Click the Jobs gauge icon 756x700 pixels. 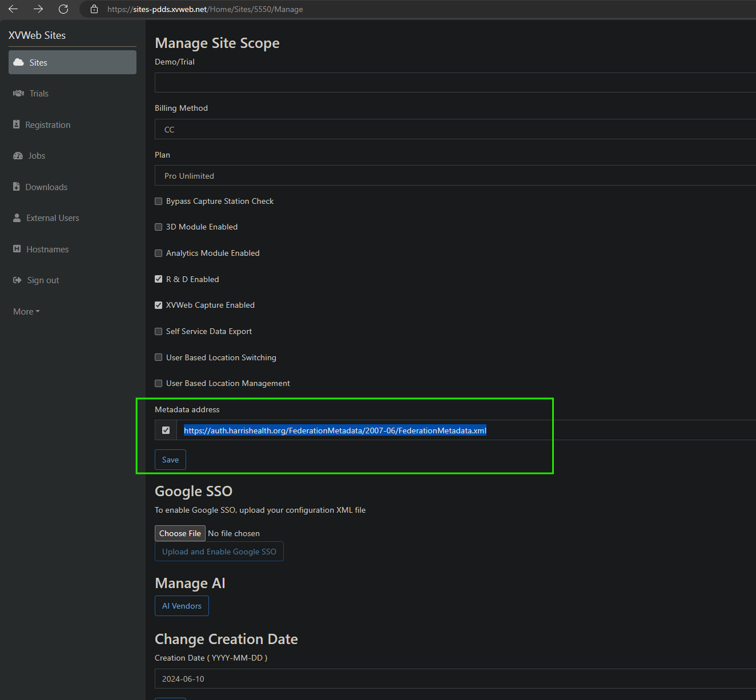pyautogui.click(x=18, y=155)
